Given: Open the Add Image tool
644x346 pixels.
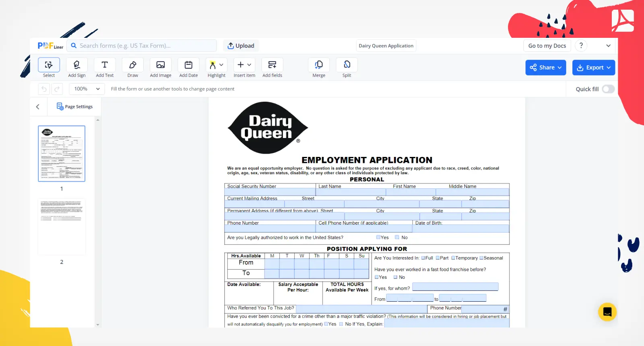Looking at the screenshot, I should (x=161, y=68).
